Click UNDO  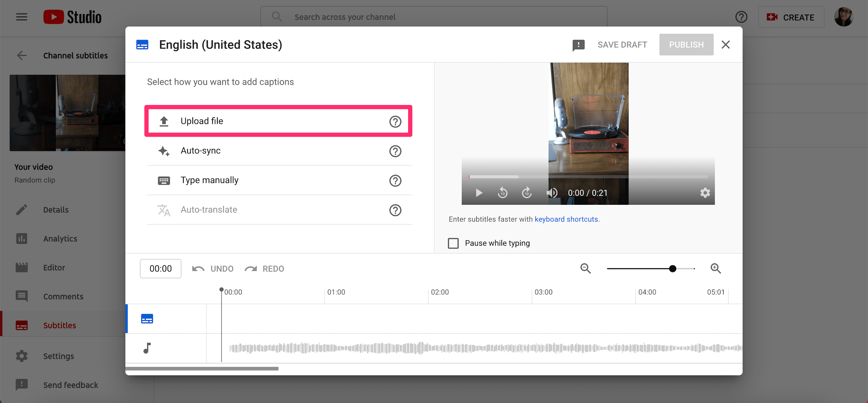point(213,269)
